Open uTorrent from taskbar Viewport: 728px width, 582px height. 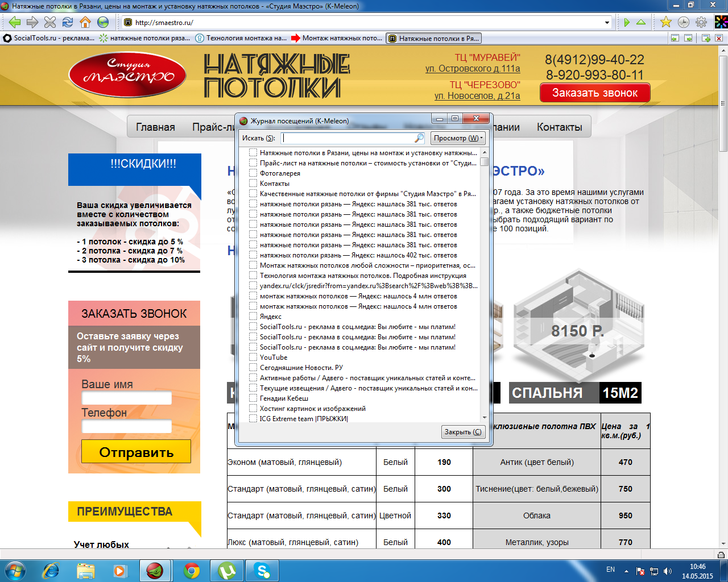pyautogui.click(x=227, y=571)
